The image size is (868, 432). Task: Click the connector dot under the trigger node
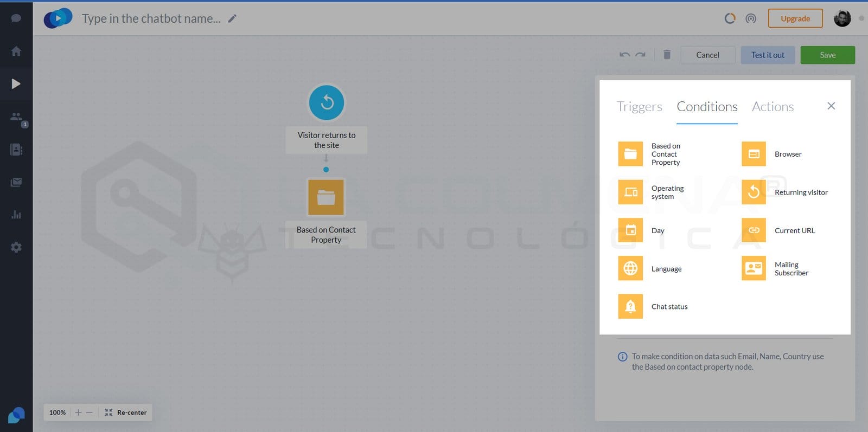326,170
